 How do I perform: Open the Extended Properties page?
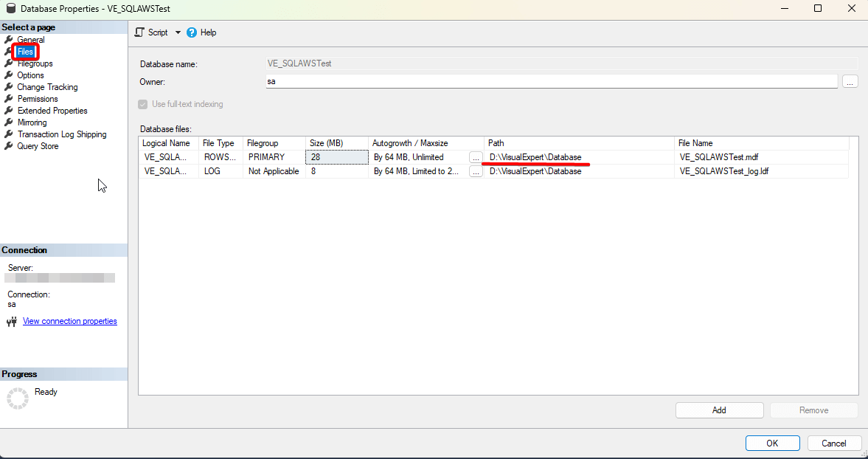pyautogui.click(x=52, y=111)
